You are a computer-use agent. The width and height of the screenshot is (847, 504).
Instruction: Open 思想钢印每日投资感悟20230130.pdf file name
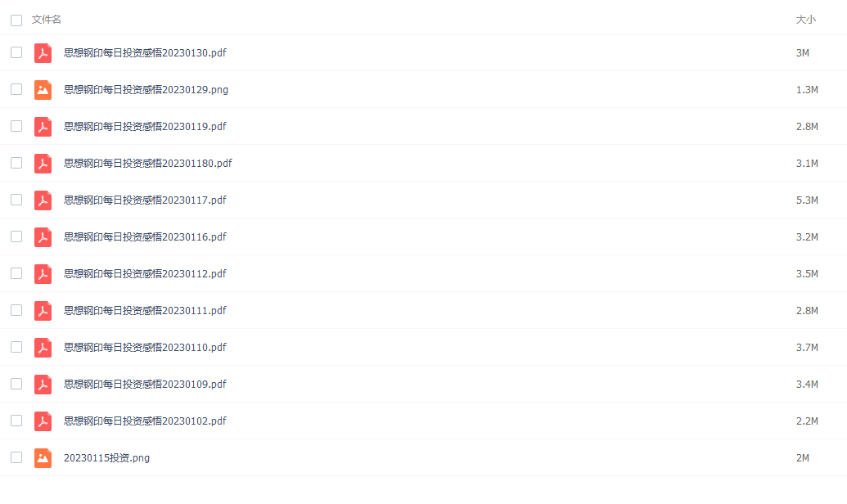point(145,53)
